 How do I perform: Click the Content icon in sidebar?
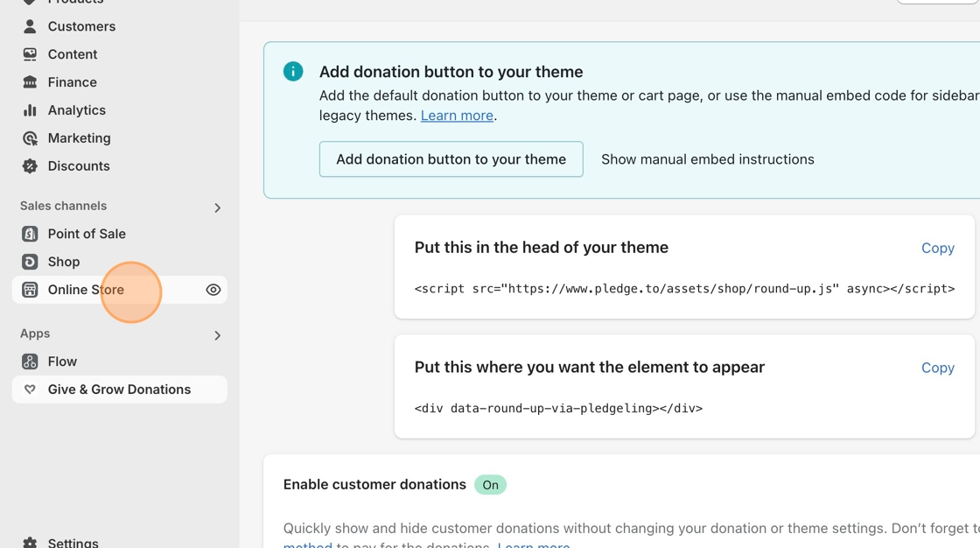30,54
